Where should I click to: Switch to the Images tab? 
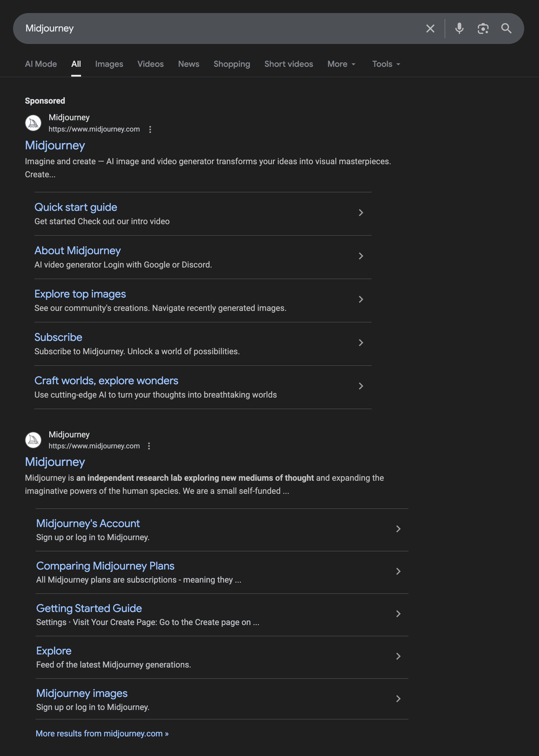[109, 64]
